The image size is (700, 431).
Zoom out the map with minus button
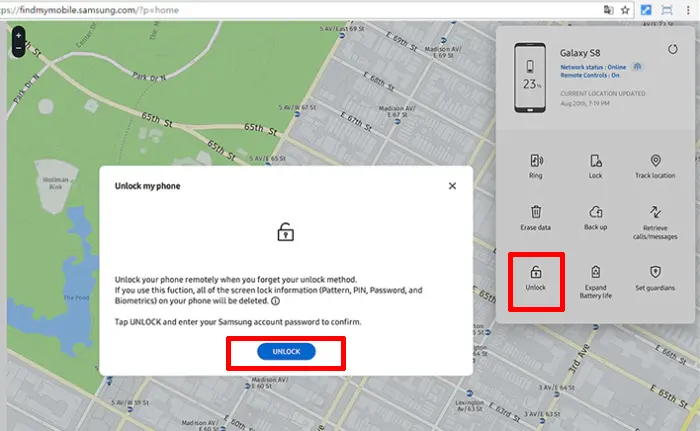pyautogui.click(x=18, y=48)
